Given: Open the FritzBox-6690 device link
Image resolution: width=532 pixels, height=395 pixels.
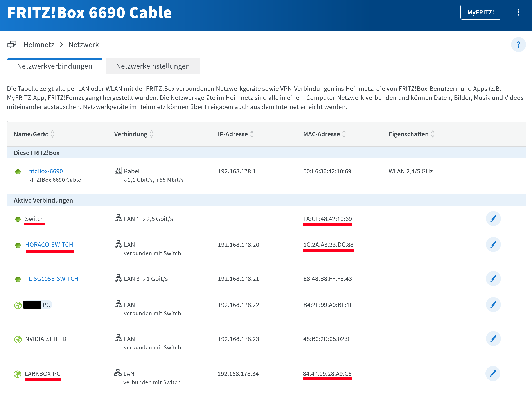Looking at the screenshot, I should click(44, 171).
